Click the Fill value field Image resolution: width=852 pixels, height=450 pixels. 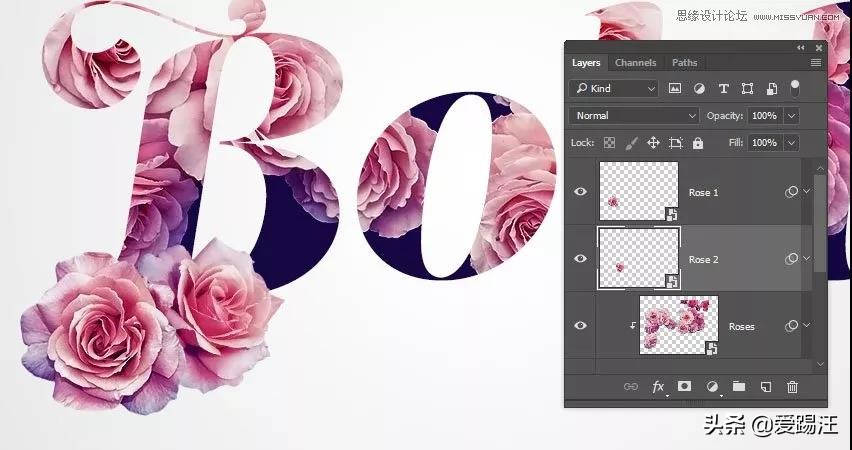(765, 142)
